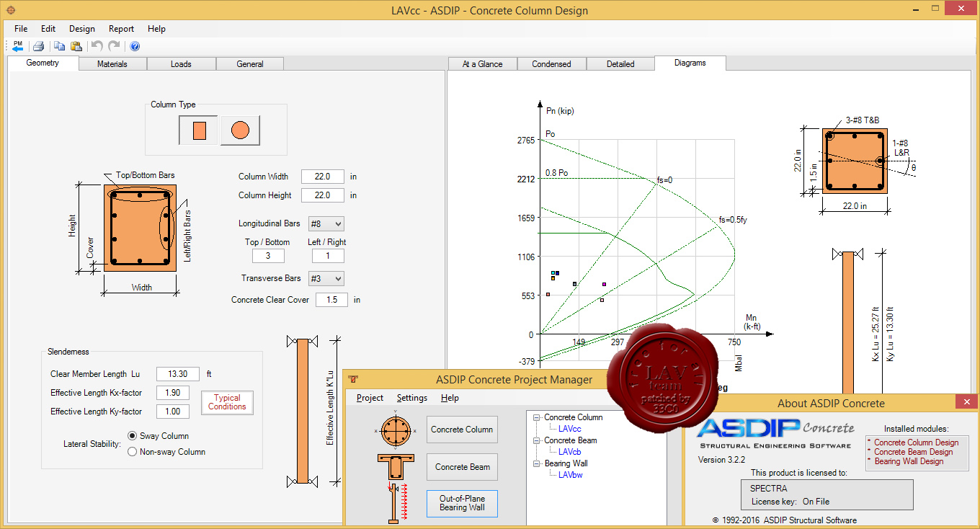Open the Design menu
The width and height of the screenshot is (980, 529).
tap(82, 29)
